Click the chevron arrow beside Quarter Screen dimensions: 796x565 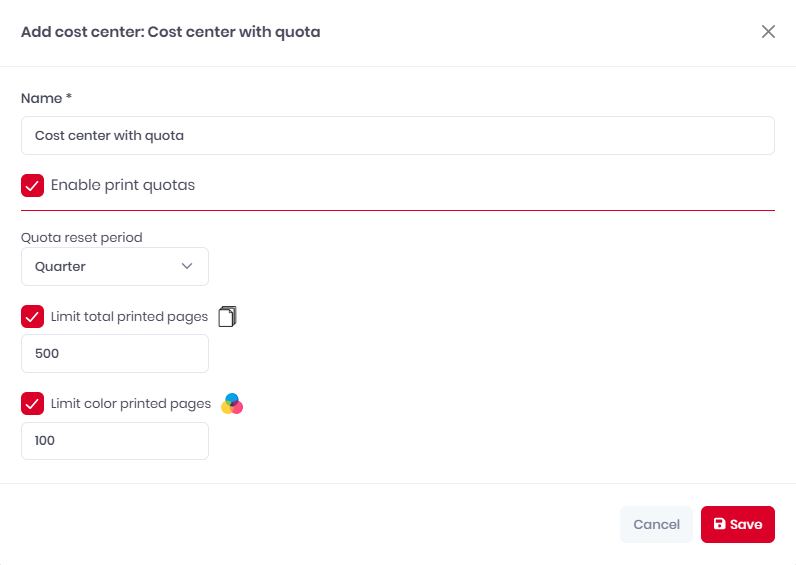187,267
